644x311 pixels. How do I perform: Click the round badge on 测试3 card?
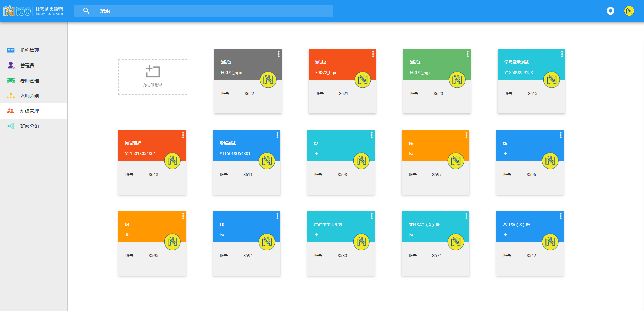[268, 80]
